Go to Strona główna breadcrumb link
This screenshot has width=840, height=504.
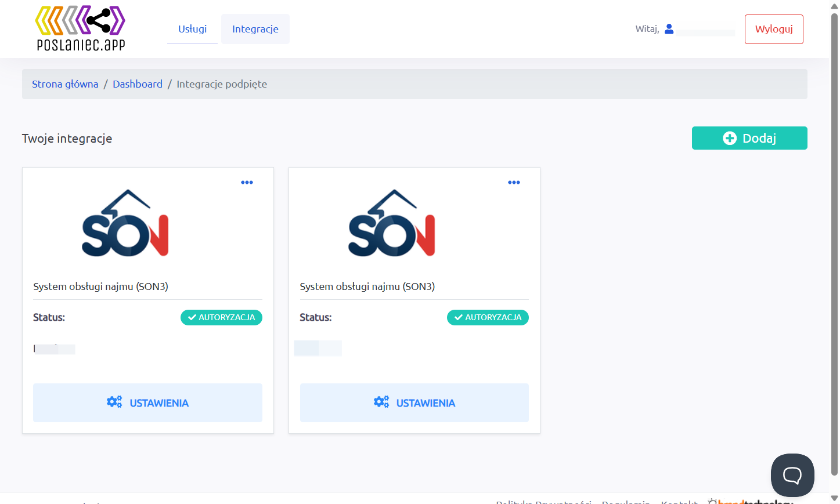(65, 84)
